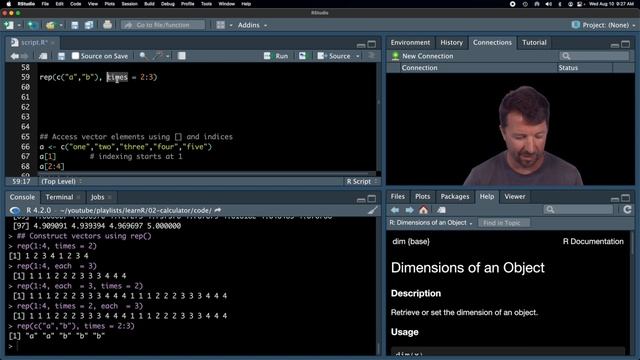
Task: Close the Terminal tab
Action: pos(78,198)
